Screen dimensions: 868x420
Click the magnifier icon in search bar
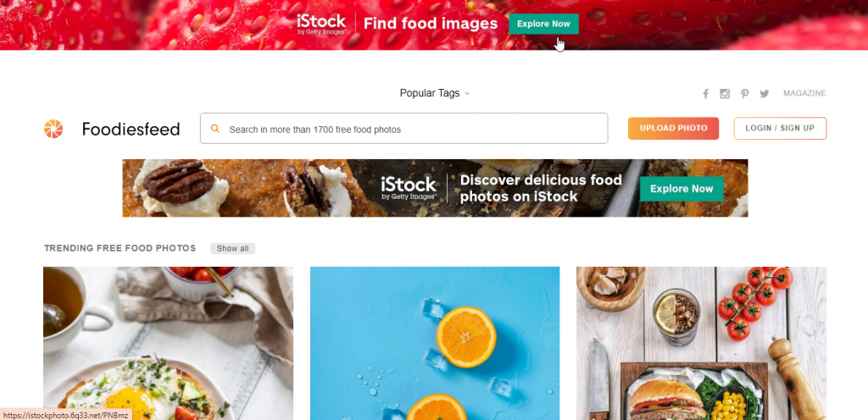click(x=215, y=129)
